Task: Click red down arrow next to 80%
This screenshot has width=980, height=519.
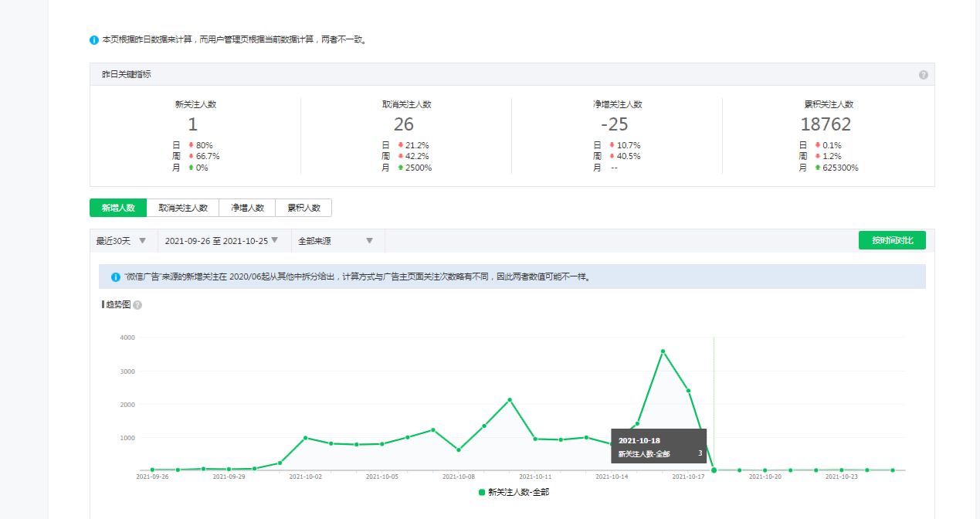Action: click(x=190, y=145)
